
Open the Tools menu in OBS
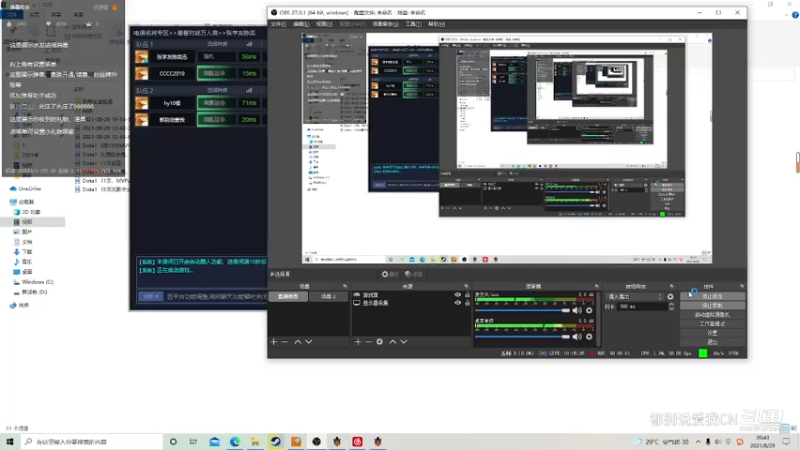[413, 24]
